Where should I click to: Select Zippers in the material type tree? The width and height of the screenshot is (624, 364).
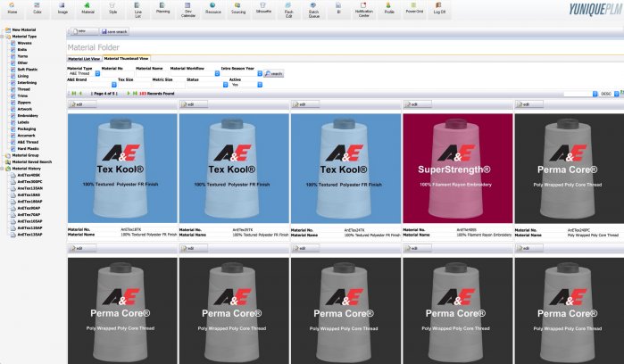click(22, 103)
